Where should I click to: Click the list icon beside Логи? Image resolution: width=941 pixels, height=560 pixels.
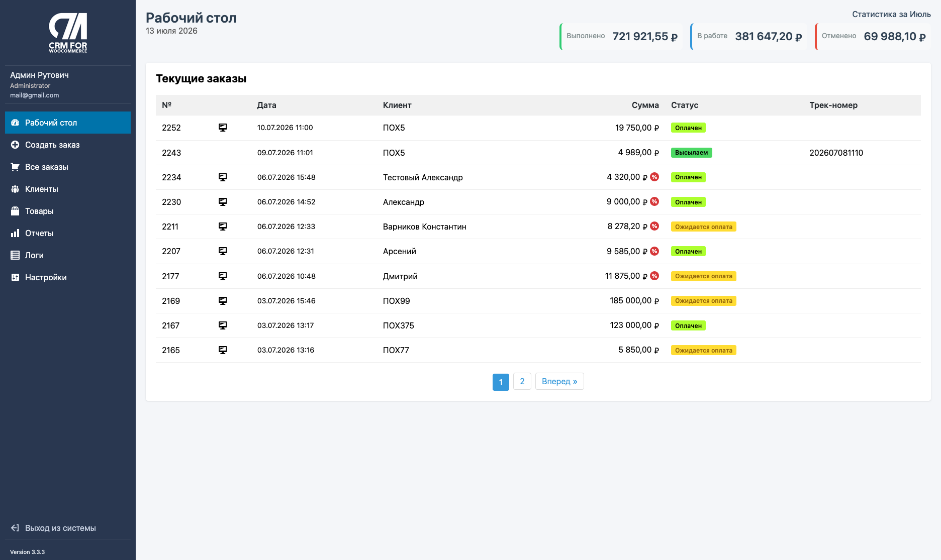[x=15, y=255]
